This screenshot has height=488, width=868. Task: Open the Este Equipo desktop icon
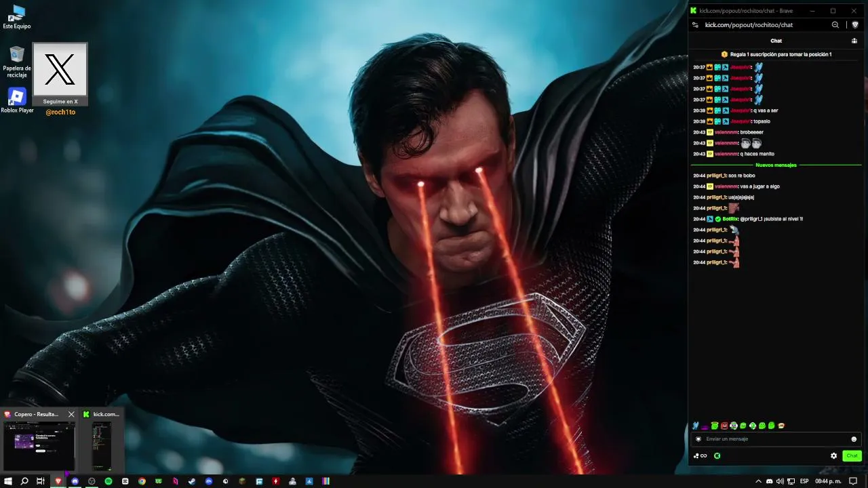pos(17,17)
